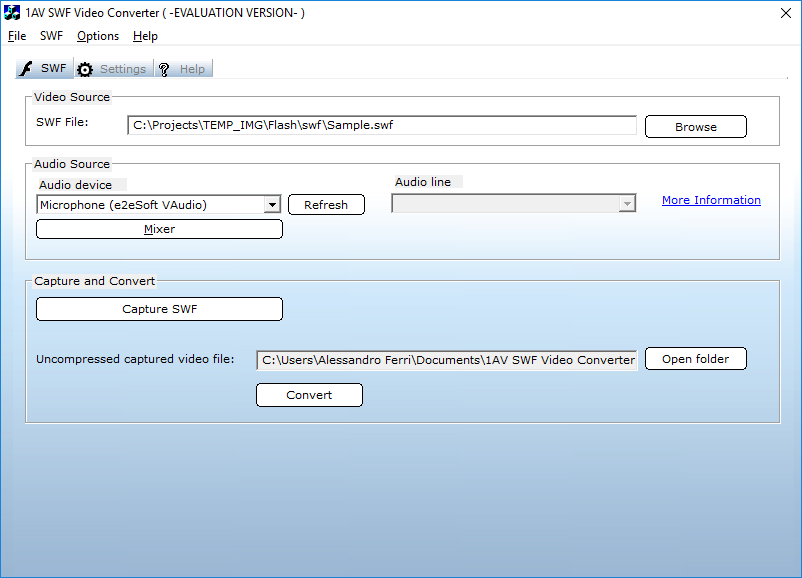This screenshot has height=578, width=802.
Task: Open the More Information link
Action: point(711,200)
